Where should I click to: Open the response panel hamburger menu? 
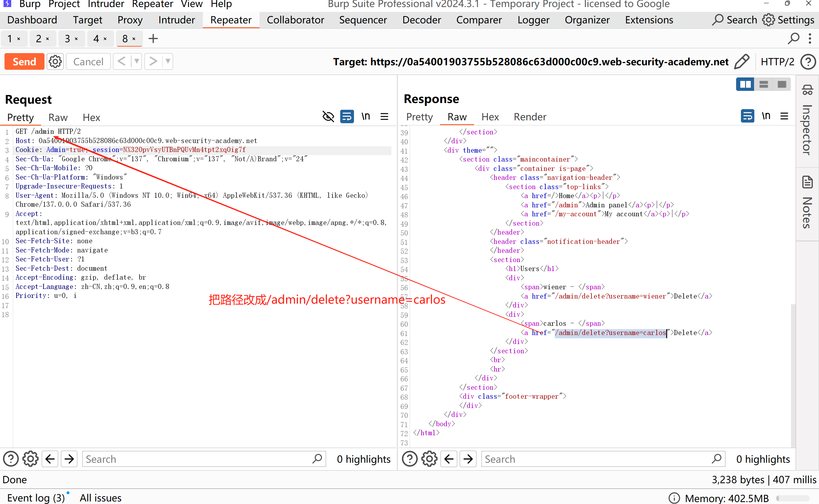click(x=784, y=116)
